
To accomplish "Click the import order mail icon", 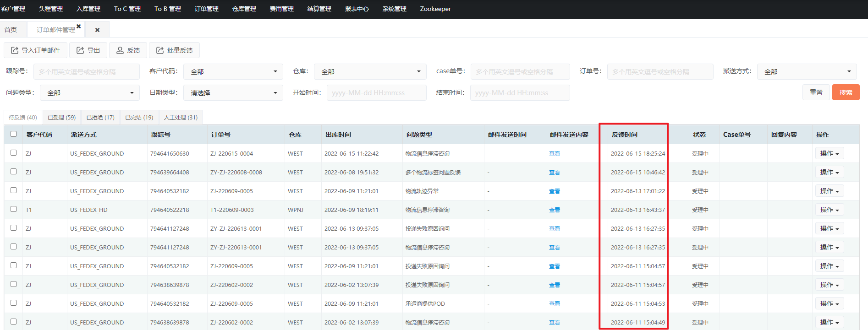I will pos(15,50).
